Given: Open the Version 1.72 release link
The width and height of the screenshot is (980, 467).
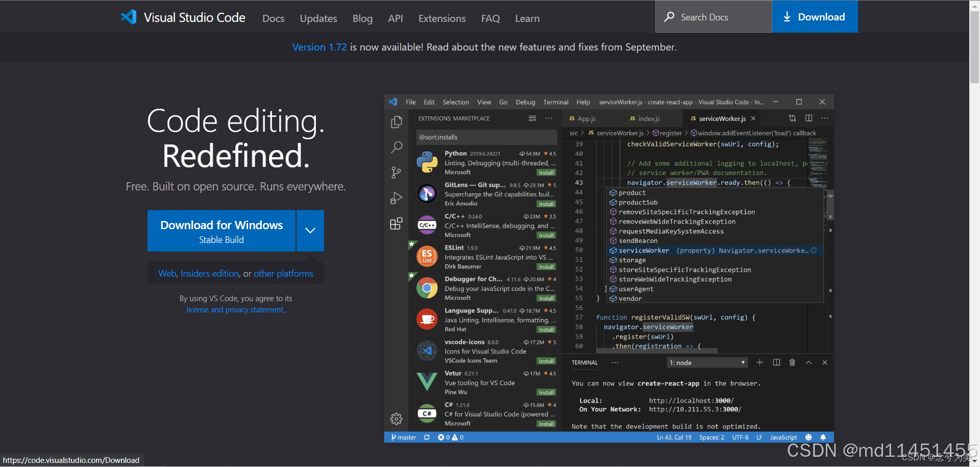Looking at the screenshot, I should point(320,47).
